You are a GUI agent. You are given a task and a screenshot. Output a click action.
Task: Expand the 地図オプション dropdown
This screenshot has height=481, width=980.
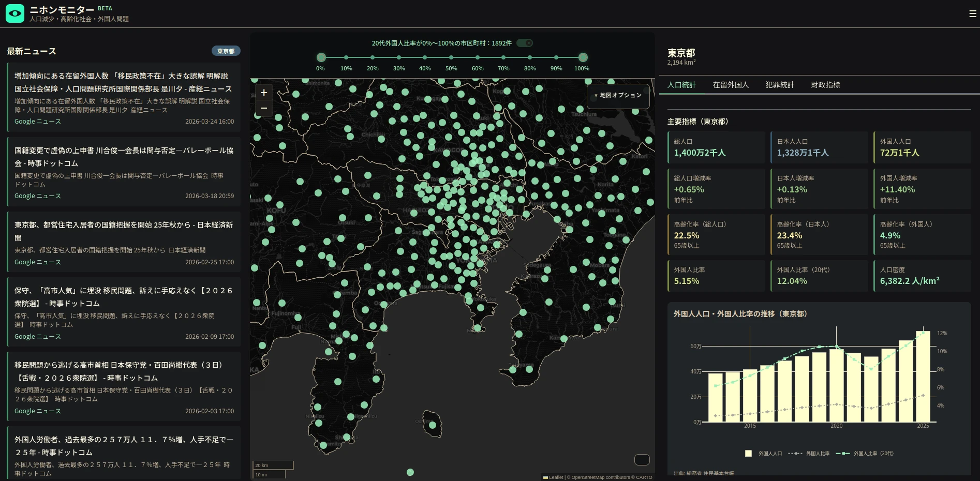click(x=618, y=96)
